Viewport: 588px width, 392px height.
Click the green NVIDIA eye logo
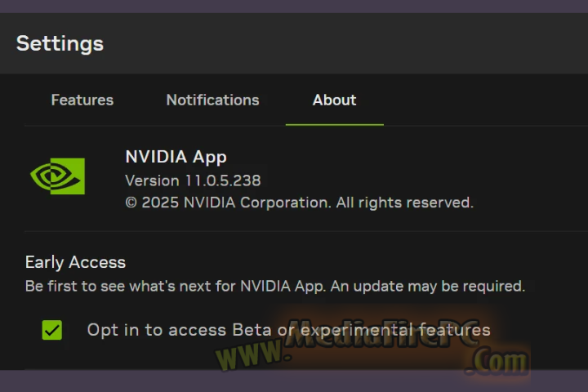click(57, 176)
